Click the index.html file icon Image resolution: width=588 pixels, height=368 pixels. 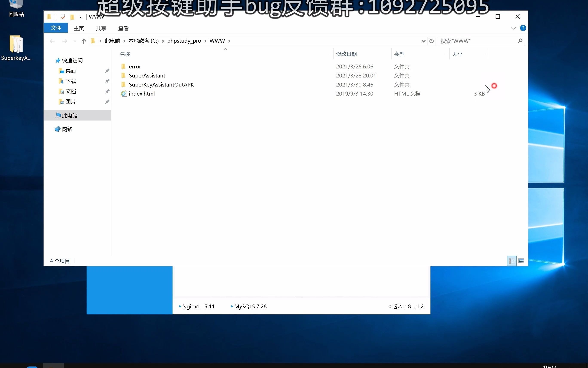tap(124, 93)
